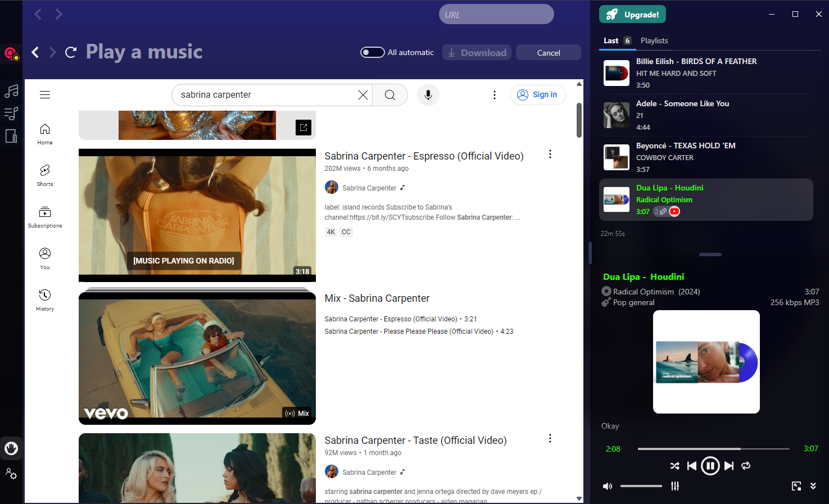Click the stop-hand icon in sidebar

(x=11, y=448)
